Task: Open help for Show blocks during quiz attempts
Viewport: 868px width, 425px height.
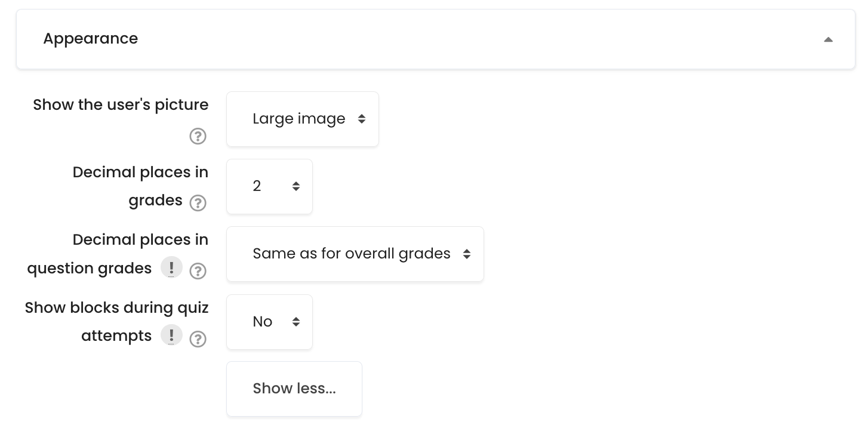Action: click(x=198, y=339)
